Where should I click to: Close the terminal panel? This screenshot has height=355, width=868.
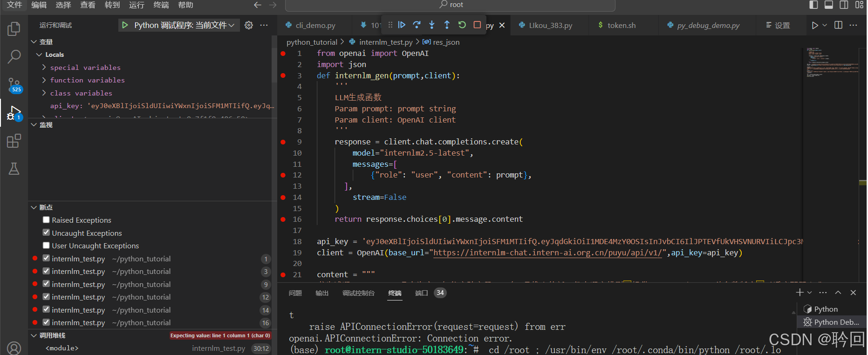[853, 293]
